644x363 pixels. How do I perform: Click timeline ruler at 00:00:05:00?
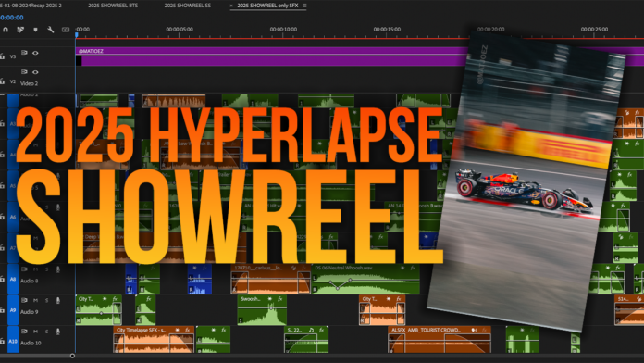pos(180,30)
